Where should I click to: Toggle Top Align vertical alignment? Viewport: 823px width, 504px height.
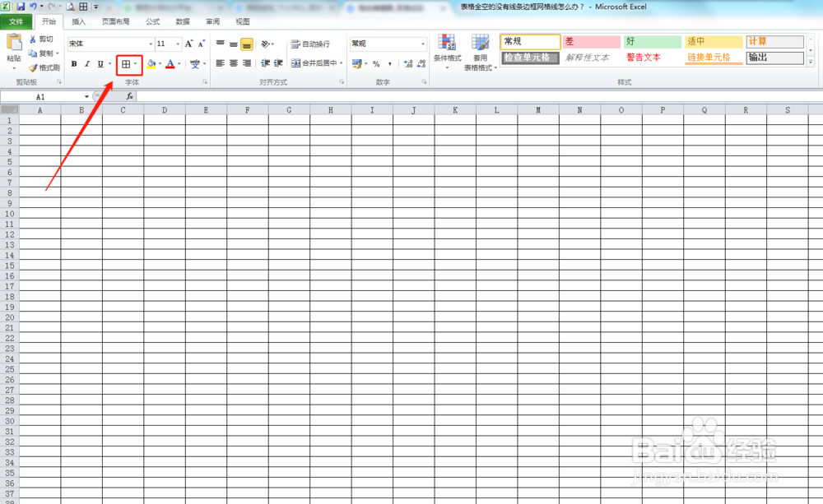[221, 44]
